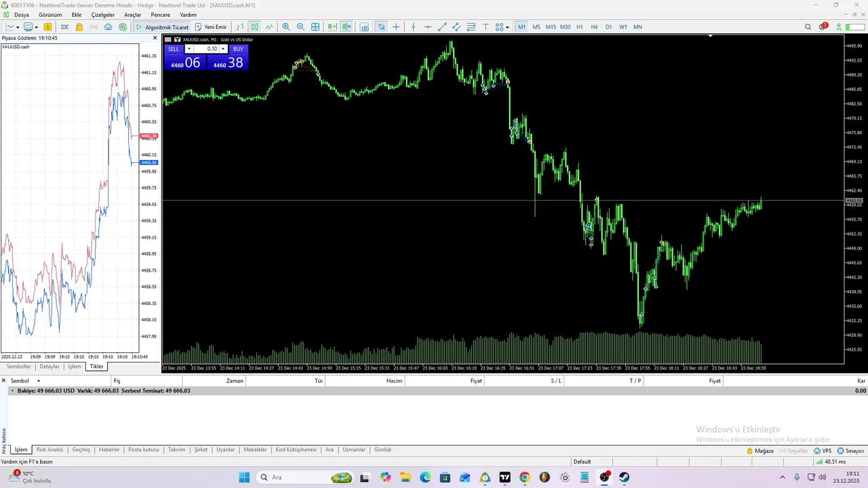Toggle the chart grid display
The image size is (868, 488).
[x=315, y=27]
